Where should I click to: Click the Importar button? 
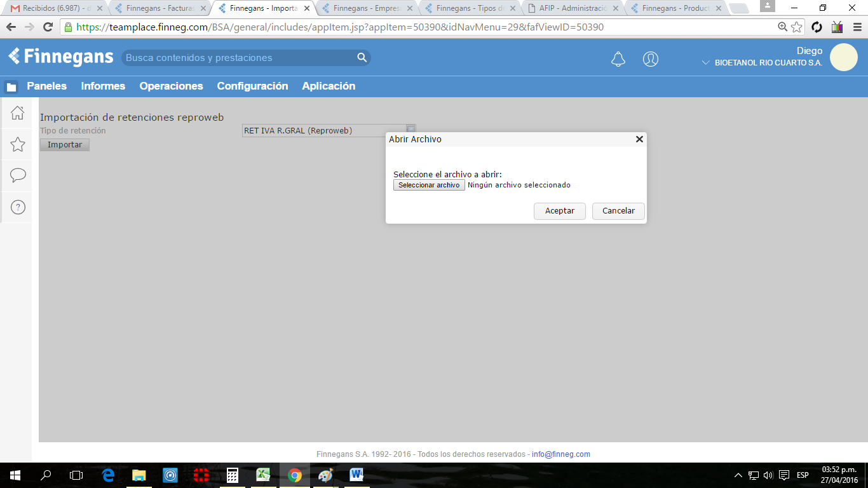[65, 145]
